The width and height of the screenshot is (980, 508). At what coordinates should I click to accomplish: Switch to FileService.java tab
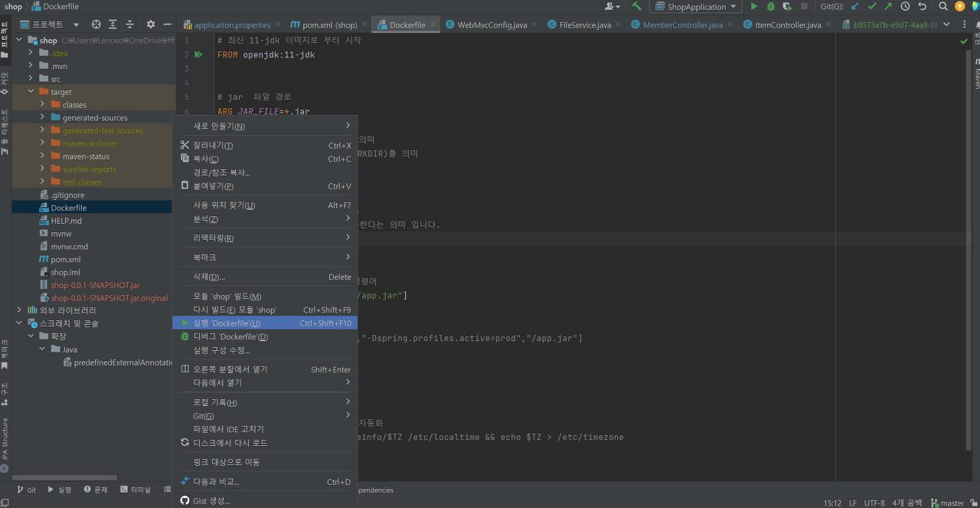pyautogui.click(x=585, y=25)
